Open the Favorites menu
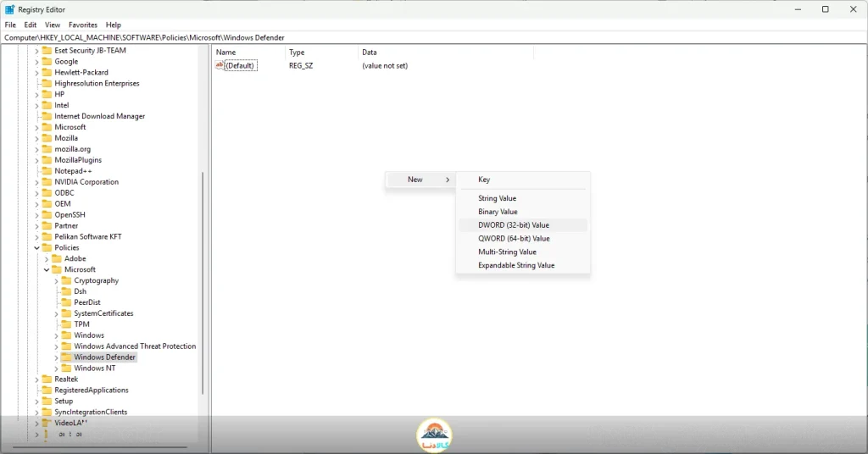 point(83,25)
